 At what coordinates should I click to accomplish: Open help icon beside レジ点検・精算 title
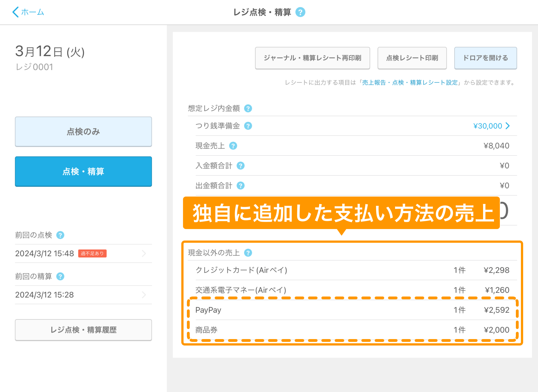(x=300, y=12)
